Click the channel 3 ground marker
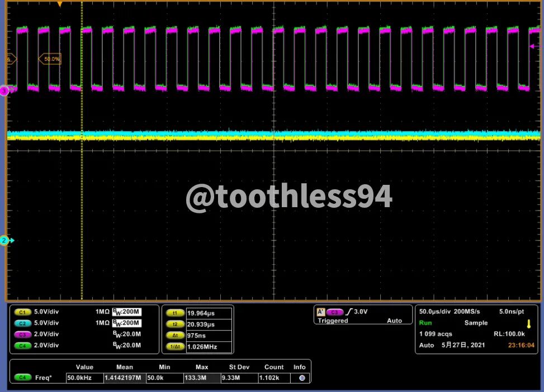544x392 pixels. (4, 91)
